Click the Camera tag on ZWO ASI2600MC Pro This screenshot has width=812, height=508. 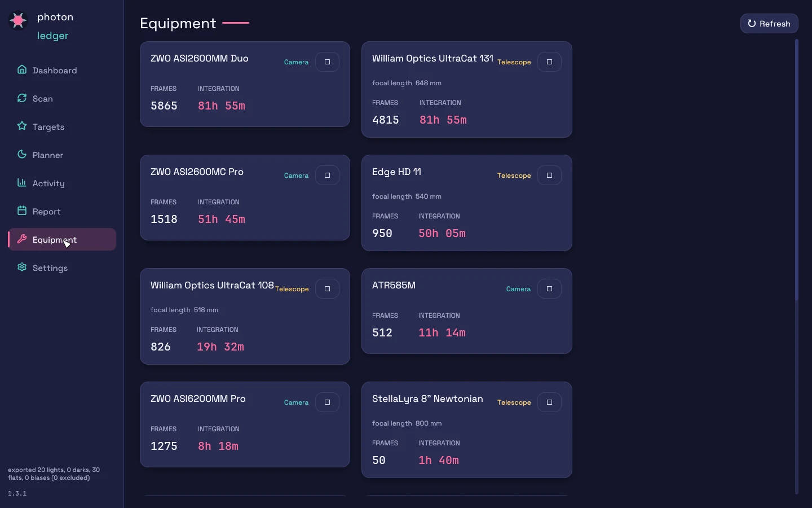pos(296,176)
